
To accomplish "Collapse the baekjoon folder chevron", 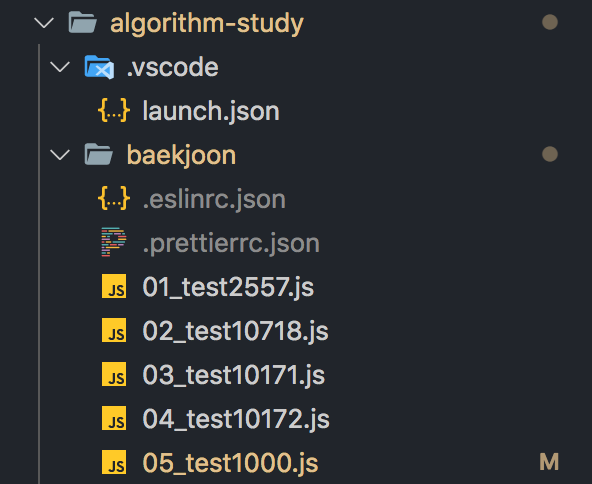I will [x=60, y=155].
